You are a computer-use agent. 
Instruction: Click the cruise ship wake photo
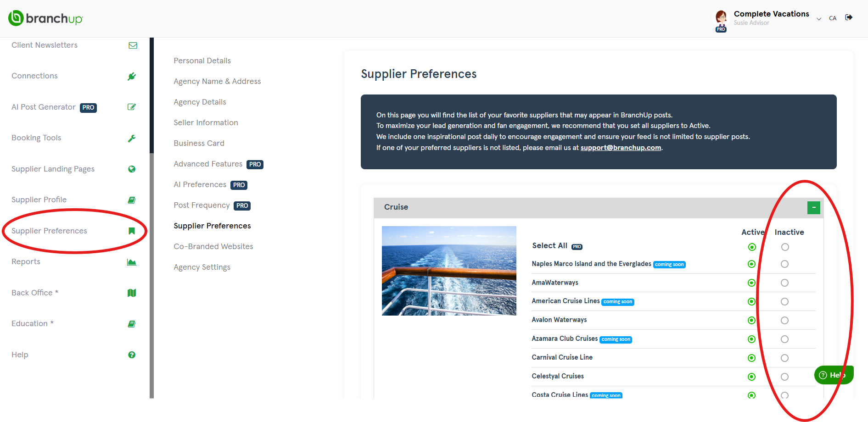tap(449, 271)
